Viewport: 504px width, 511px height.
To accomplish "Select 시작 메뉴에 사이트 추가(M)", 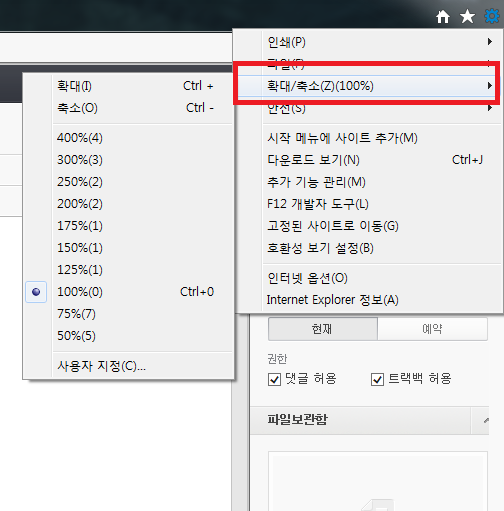I will [367, 138].
